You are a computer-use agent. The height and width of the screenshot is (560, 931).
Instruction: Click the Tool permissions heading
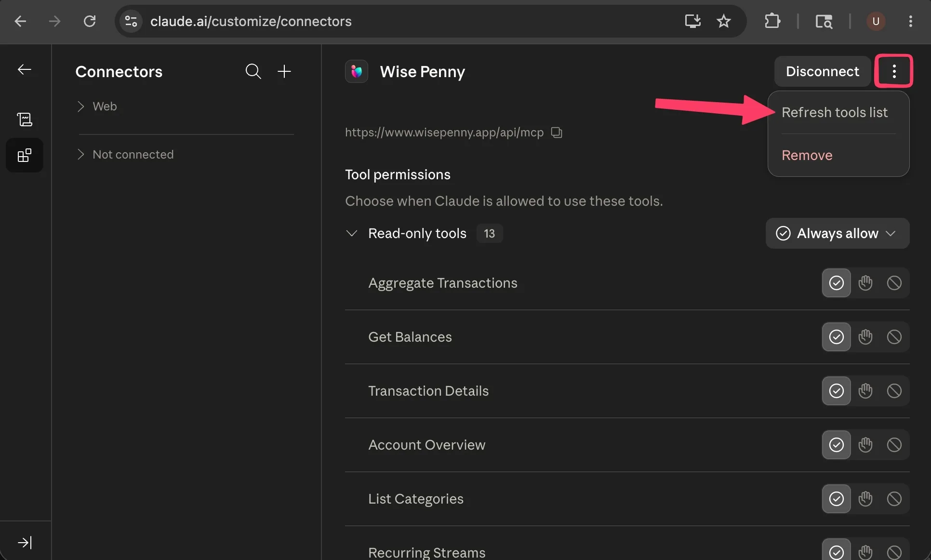(398, 174)
